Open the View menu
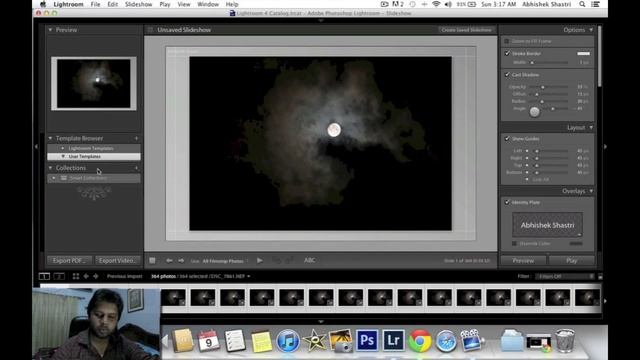The width and height of the screenshot is (640, 360). pyautogui.click(x=184, y=4)
